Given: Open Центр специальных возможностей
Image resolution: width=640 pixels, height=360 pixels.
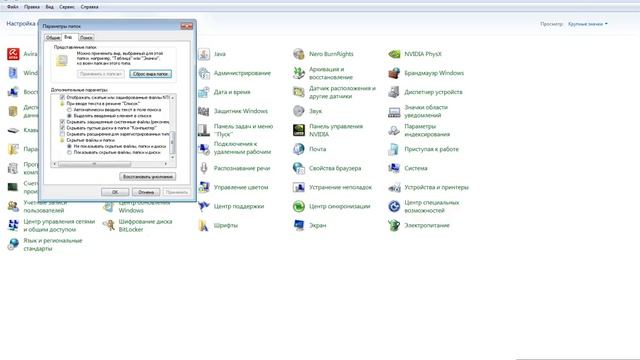Looking at the screenshot, I should 424,206.
